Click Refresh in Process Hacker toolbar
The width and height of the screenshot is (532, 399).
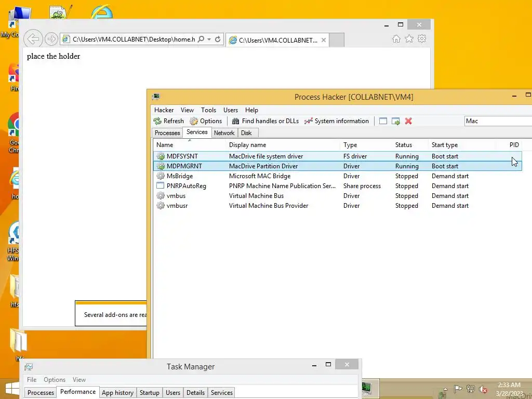(x=169, y=121)
